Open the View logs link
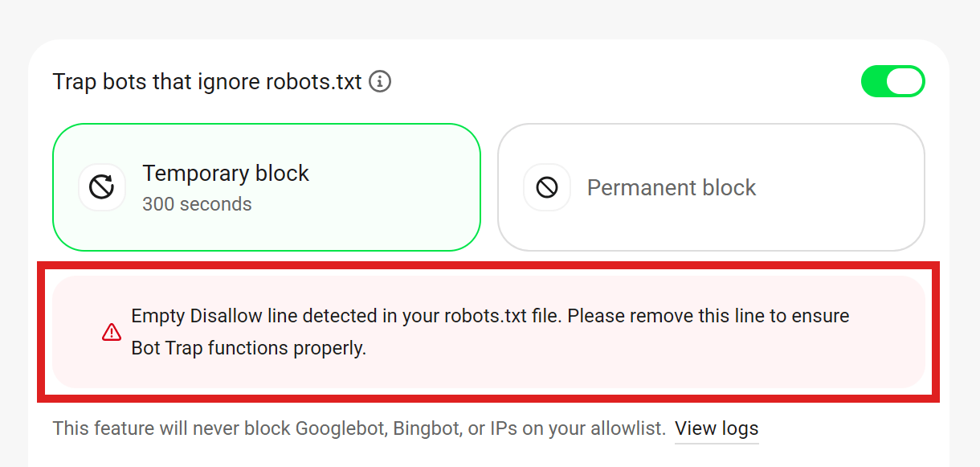Viewport: 980px width, 467px height. tap(717, 428)
